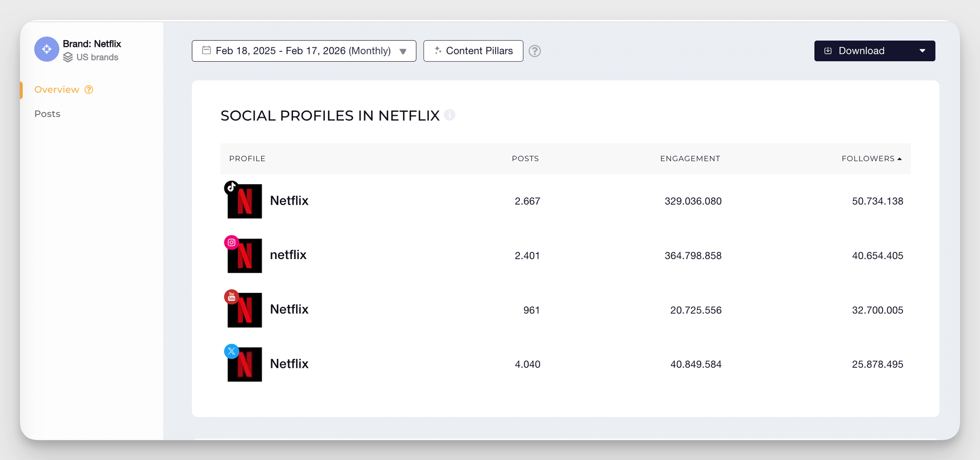The width and height of the screenshot is (980, 460).
Task: Click the help question mark next to Content Pillars
Action: pos(535,51)
